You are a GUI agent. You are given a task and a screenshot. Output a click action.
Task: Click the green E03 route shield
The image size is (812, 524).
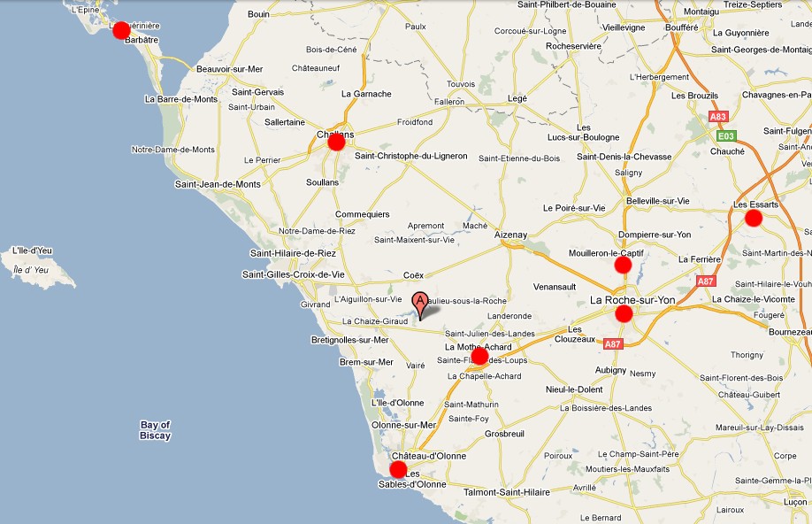tap(725, 136)
